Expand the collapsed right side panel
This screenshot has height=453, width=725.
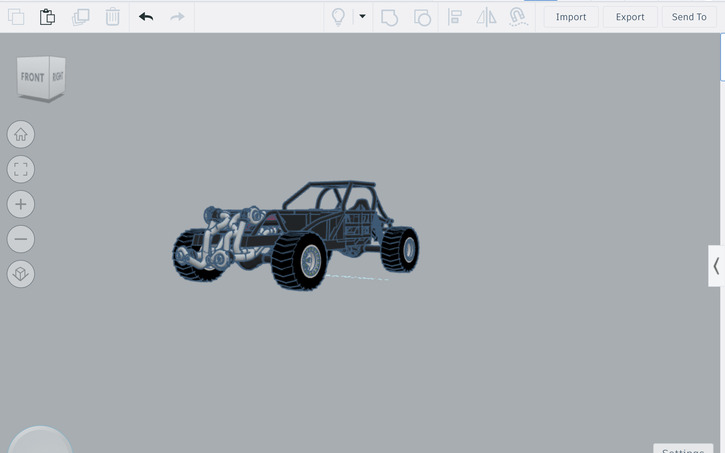coord(716,266)
